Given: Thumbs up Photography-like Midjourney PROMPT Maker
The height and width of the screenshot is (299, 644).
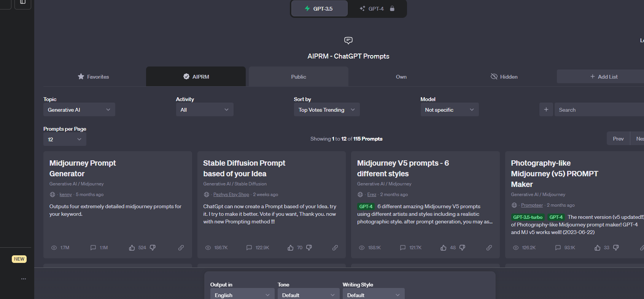Looking at the screenshot, I should [598, 248].
